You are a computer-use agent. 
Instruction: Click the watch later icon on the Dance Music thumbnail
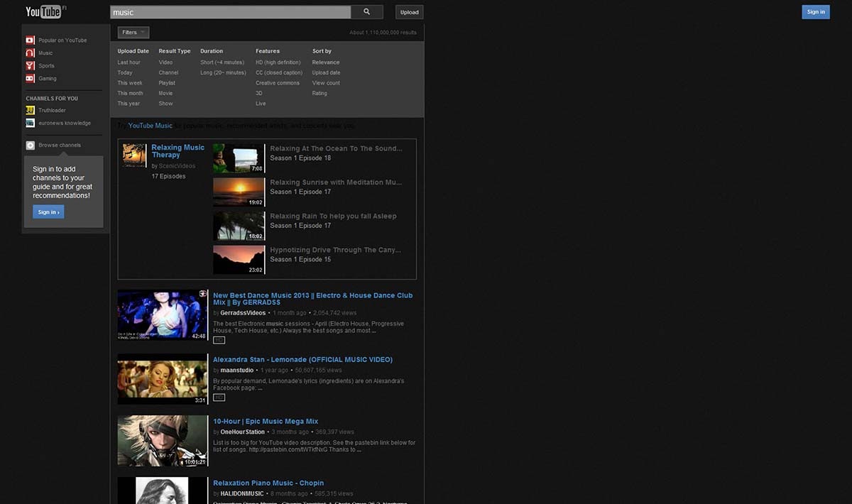point(203,293)
